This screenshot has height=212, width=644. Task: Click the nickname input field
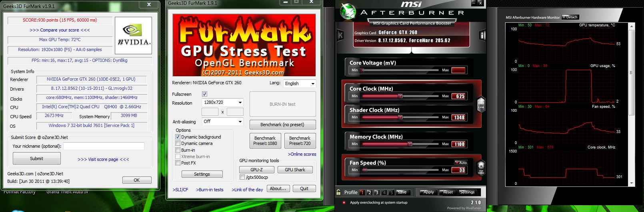[104, 146]
